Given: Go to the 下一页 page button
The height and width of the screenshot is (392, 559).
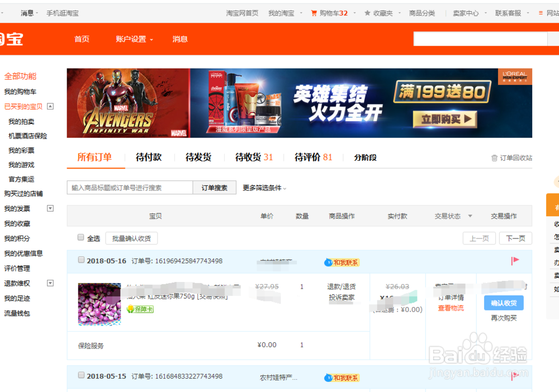Looking at the screenshot, I should [515, 238].
